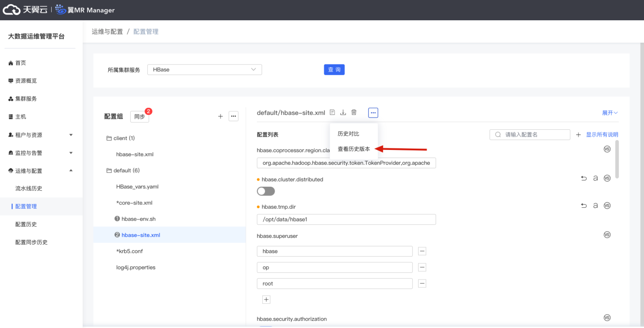This screenshot has width=644, height=328.
Task: Remove the 'op' superuser entry with minus
Action: (422, 267)
